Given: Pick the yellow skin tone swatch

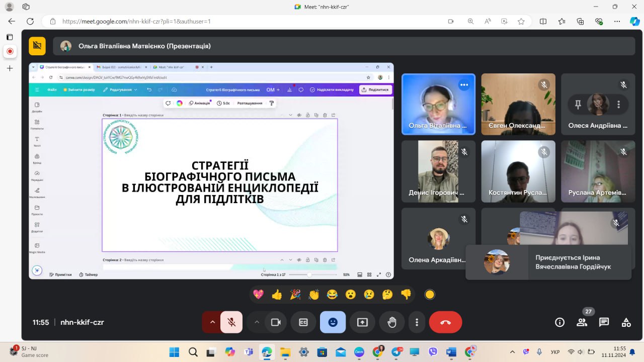Looking at the screenshot, I should (429, 295).
